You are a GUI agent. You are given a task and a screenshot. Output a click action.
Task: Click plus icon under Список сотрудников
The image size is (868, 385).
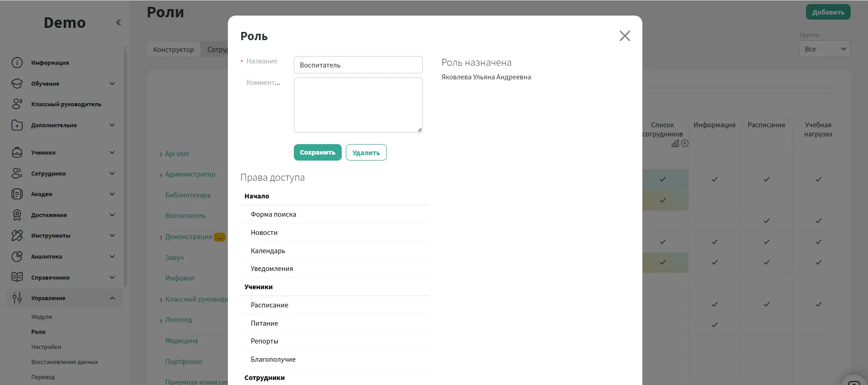point(685,143)
